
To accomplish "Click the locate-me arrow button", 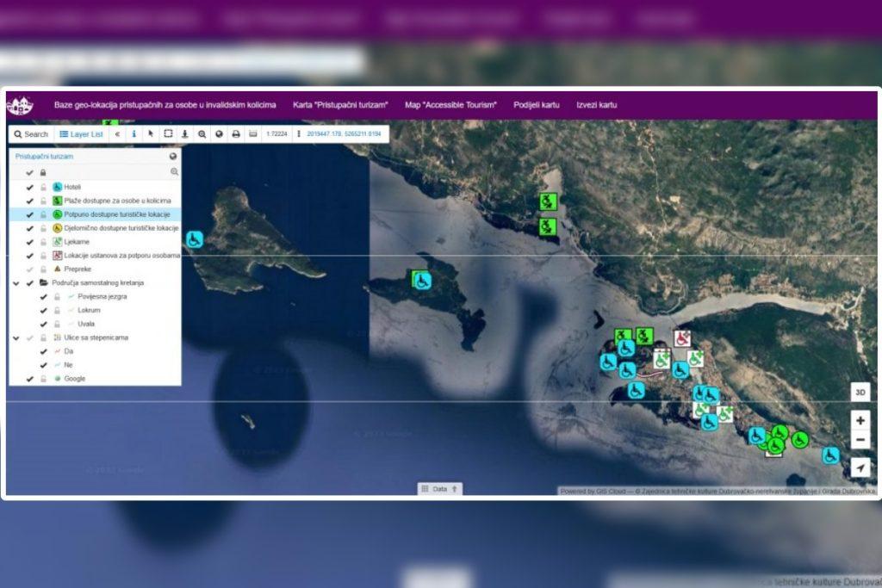I will click(x=860, y=467).
